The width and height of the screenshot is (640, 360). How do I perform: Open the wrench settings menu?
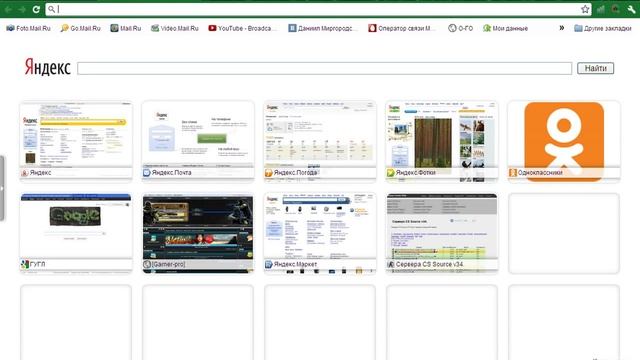[x=631, y=9]
